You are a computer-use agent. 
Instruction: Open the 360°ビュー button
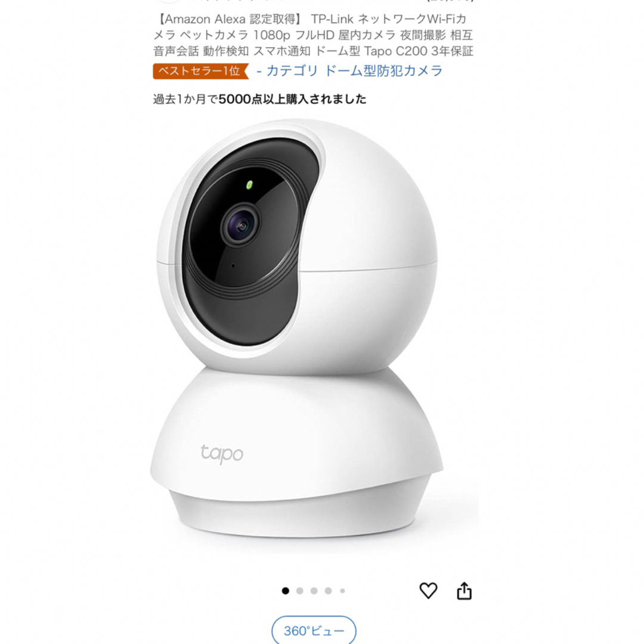(x=314, y=630)
